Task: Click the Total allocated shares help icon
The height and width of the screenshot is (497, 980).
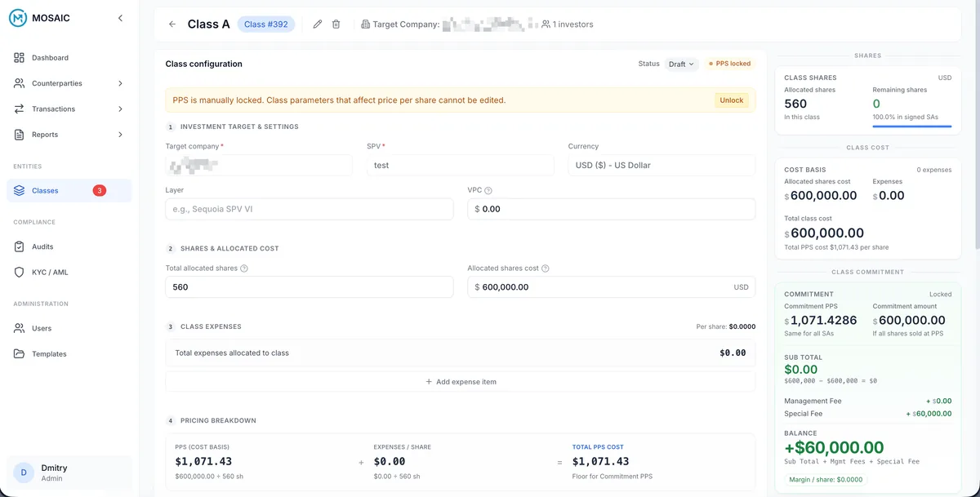Action: click(244, 268)
